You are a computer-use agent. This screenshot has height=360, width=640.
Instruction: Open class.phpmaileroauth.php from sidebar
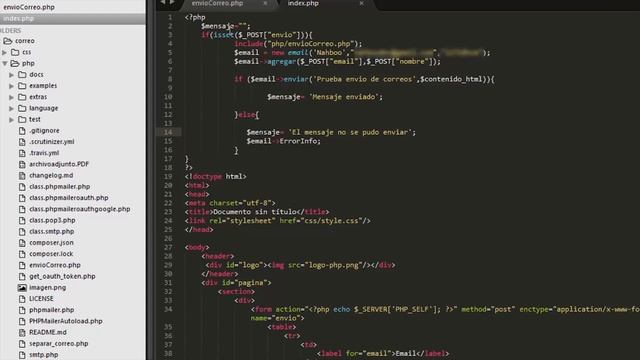(69, 198)
